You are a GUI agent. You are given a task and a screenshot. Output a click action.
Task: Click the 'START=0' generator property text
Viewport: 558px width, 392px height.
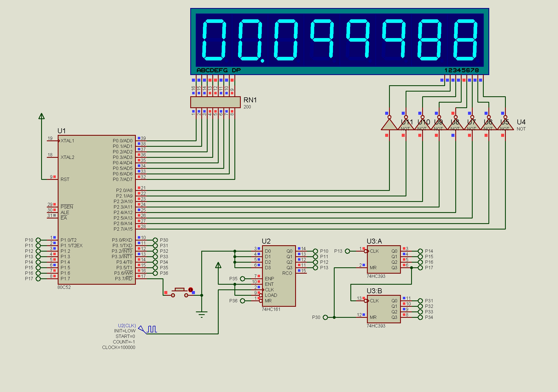125,336
